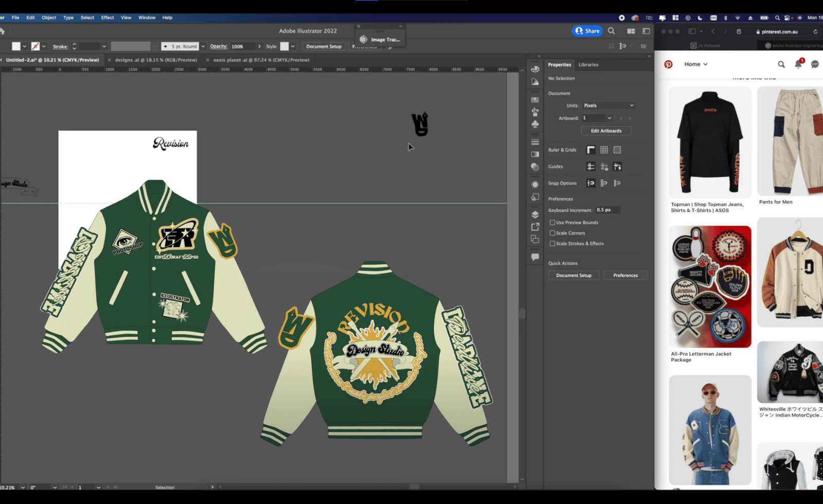Open the Effect menu

point(108,17)
